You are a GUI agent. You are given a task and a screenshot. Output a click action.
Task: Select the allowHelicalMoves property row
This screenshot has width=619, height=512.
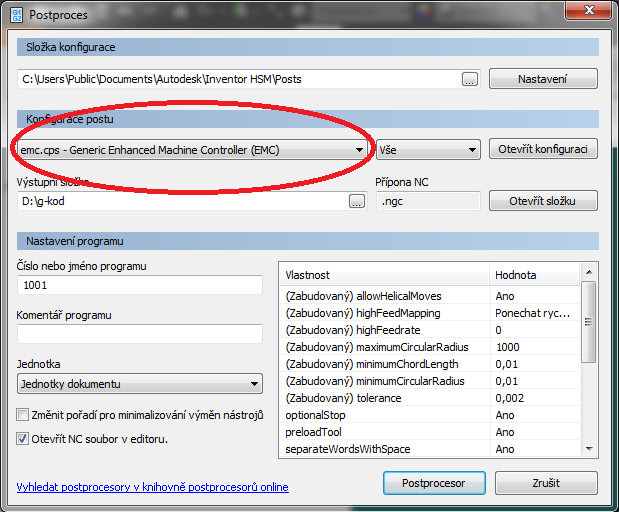pyautogui.click(x=386, y=296)
